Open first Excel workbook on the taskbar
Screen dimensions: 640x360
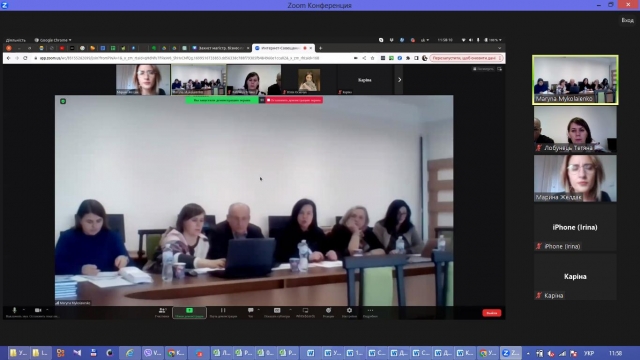(222, 353)
